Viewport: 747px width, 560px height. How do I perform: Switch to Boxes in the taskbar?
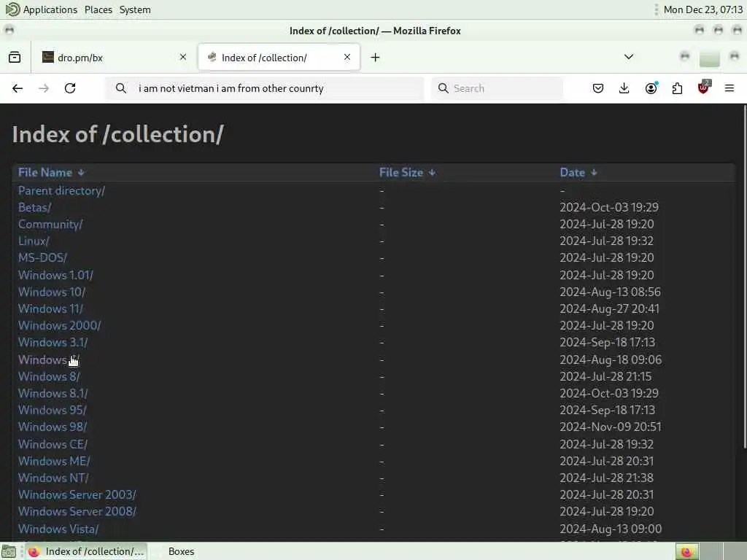pyautogui.click(x=181, y=551)
